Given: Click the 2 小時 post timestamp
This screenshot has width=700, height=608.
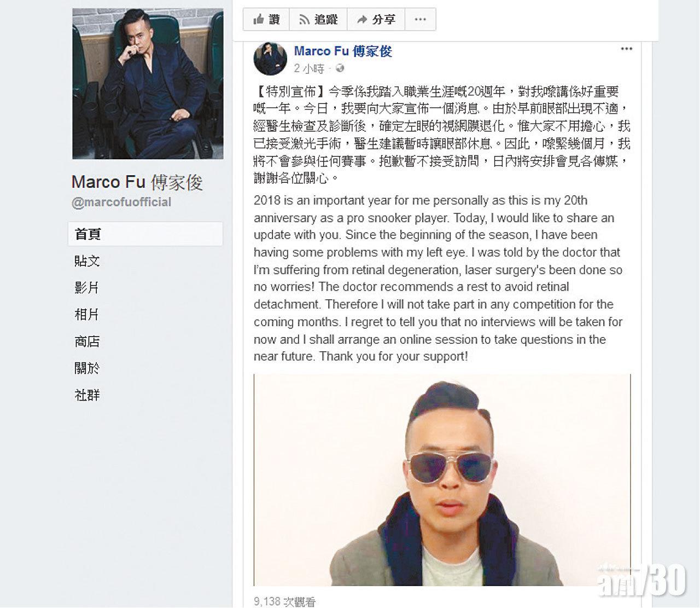Looking at the screenshot, I should pyautogui.click(x=309, y=69).
